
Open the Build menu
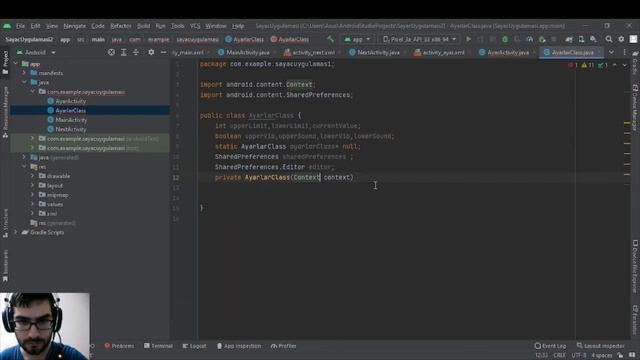[x=143, y=26]
